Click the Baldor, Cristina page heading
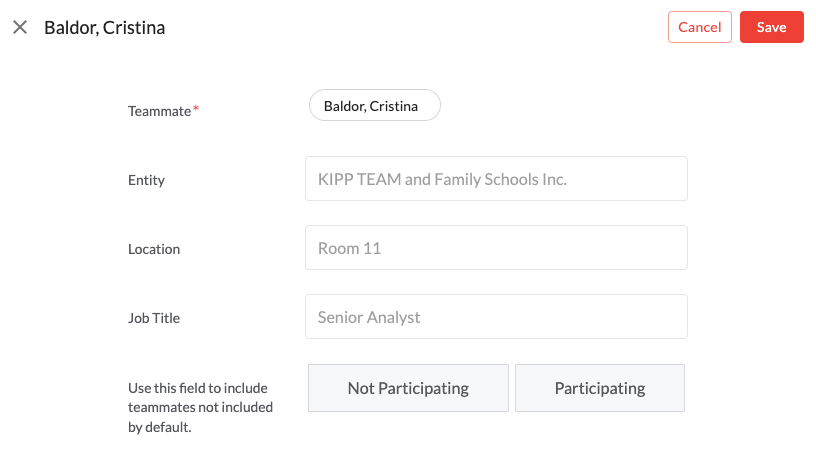The height and width of the screenshot is (470, 816). point(105,28)
